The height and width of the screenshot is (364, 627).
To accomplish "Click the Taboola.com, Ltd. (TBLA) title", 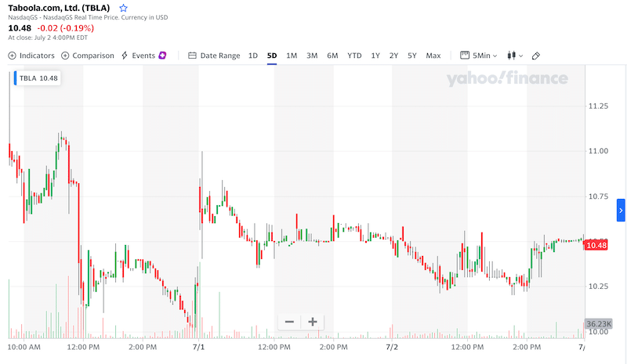I will click(59, 8).
